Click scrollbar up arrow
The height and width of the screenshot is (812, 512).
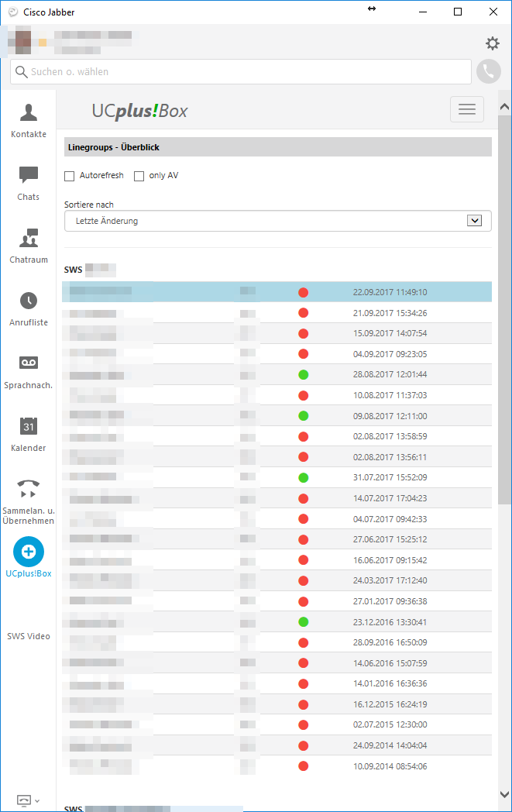(x=505, y=107)
